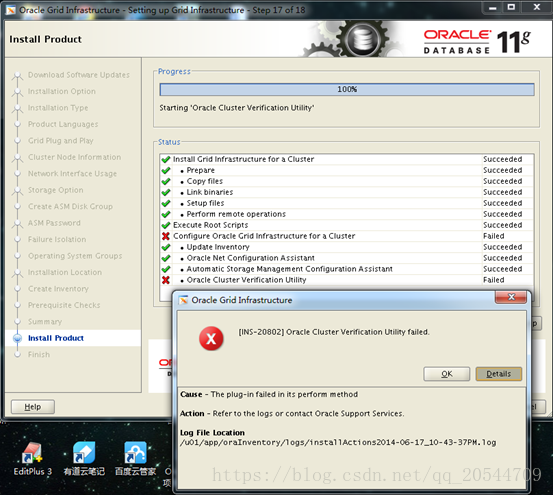Click the INS-20802 error message text
Viewport: 553px width, 495px height.
[x=334, y=332]
